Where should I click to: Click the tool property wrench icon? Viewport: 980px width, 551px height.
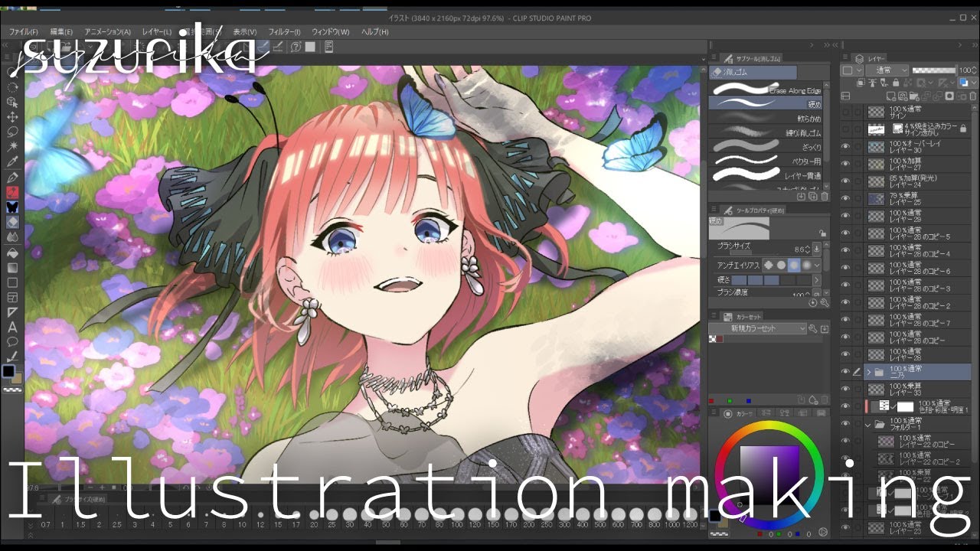coord(825,303)
